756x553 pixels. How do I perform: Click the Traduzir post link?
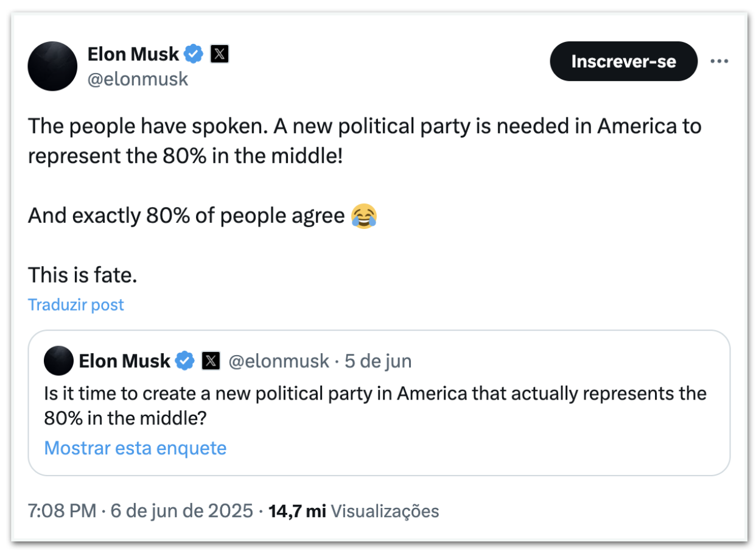[x=76, y=305]
